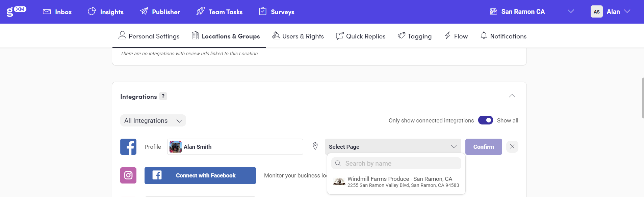Click the Facebook logo icon in Profile row
Viewport: 644px width, 197px height.
[128, 147]
